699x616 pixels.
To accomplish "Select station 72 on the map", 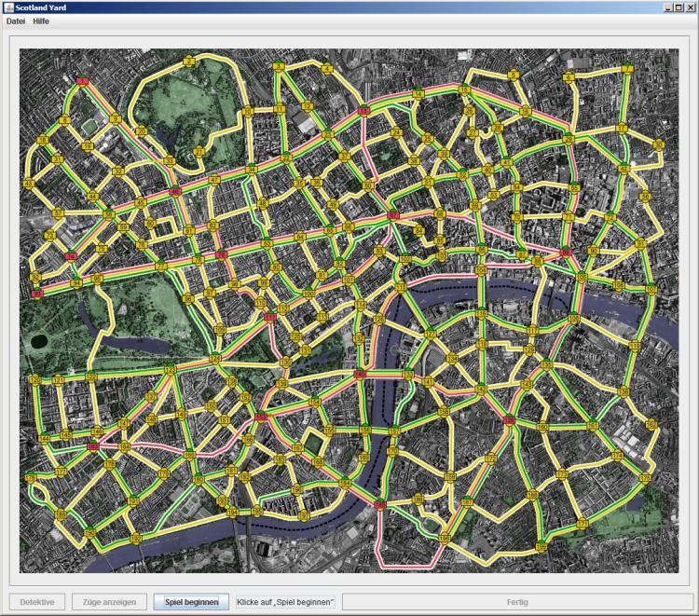I will pyautogui.click(x=610, y=217).
